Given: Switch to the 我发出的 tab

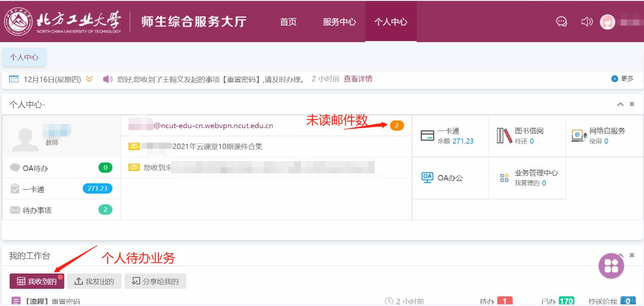Looking at the screenshot, I should [x=94, y=281].
